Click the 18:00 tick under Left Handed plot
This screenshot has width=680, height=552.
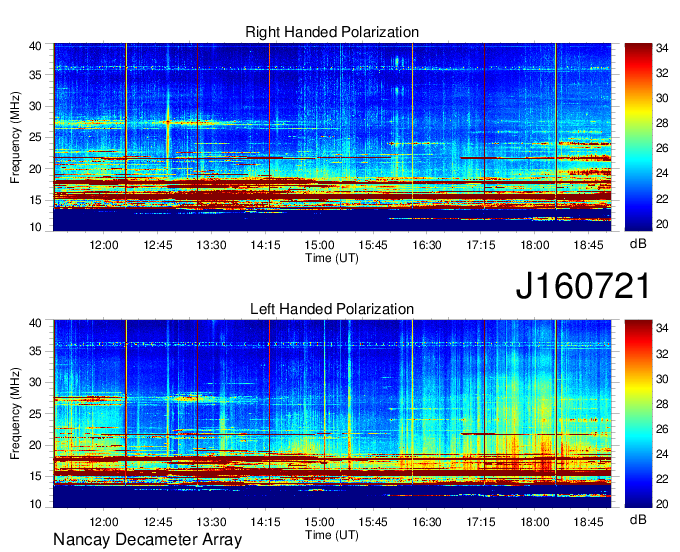[x=535, y=522]
